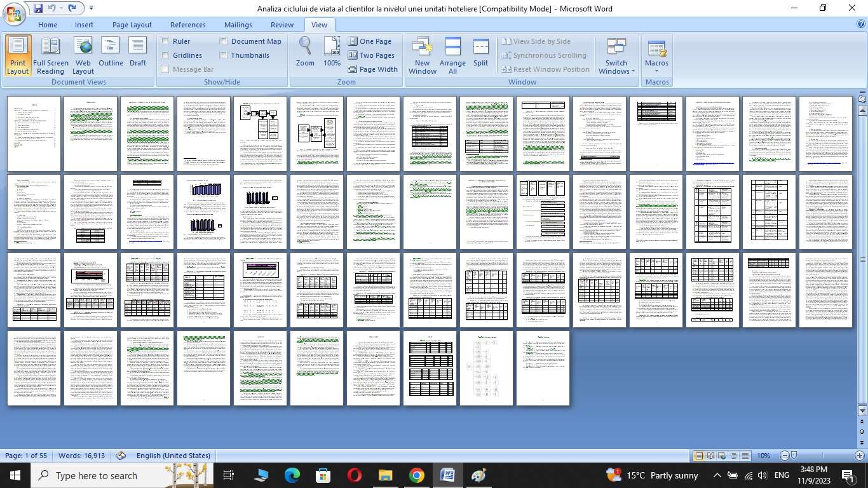Click the zoom in plus button

860,456
